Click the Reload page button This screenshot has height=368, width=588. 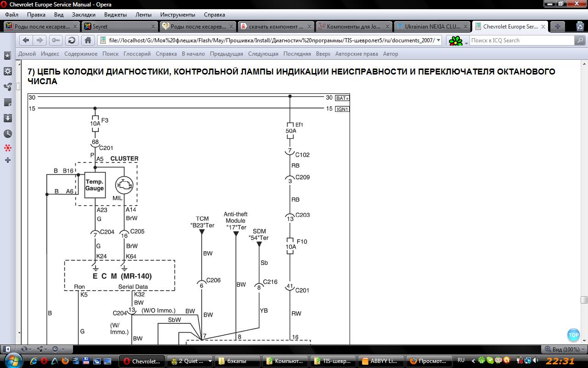pos(71,40)
